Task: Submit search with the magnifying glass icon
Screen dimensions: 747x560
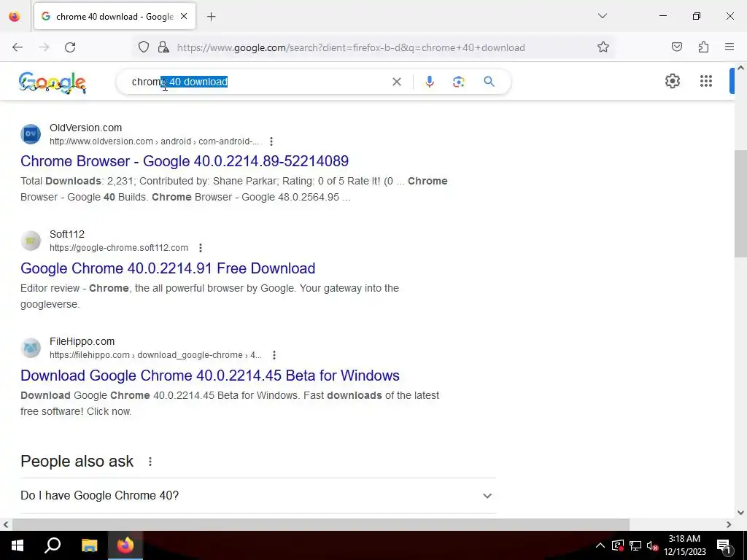Action: 489,82
